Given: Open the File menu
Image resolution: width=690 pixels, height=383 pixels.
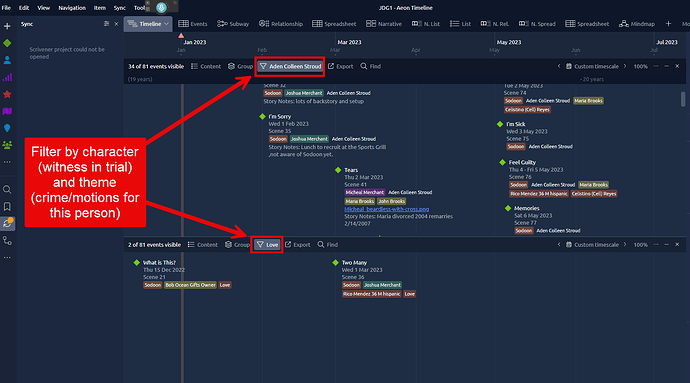Looking at the screenshot, I should [x=6, y=8].
